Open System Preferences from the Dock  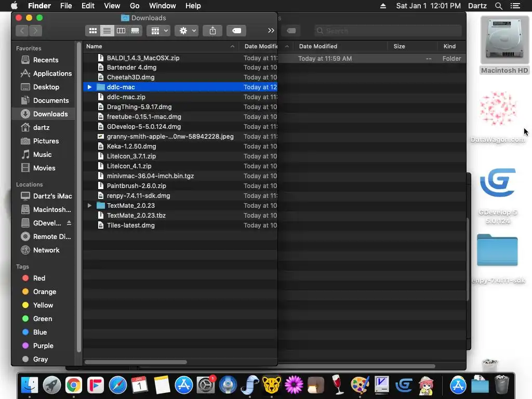tap(206, 385)
